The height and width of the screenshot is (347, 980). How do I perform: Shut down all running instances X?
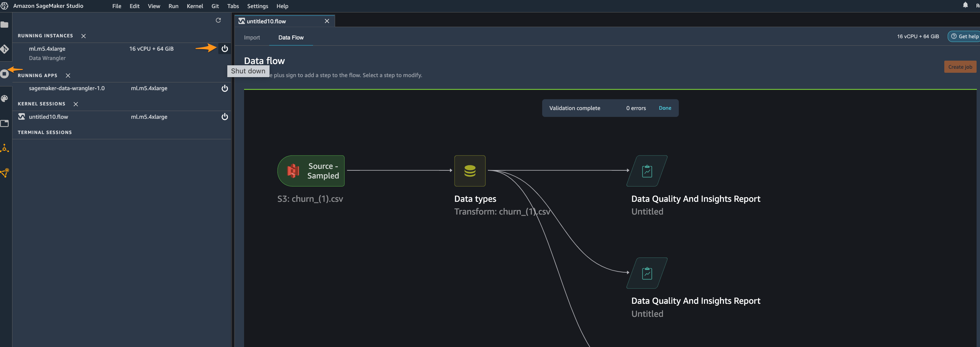(x=83, y=36)
